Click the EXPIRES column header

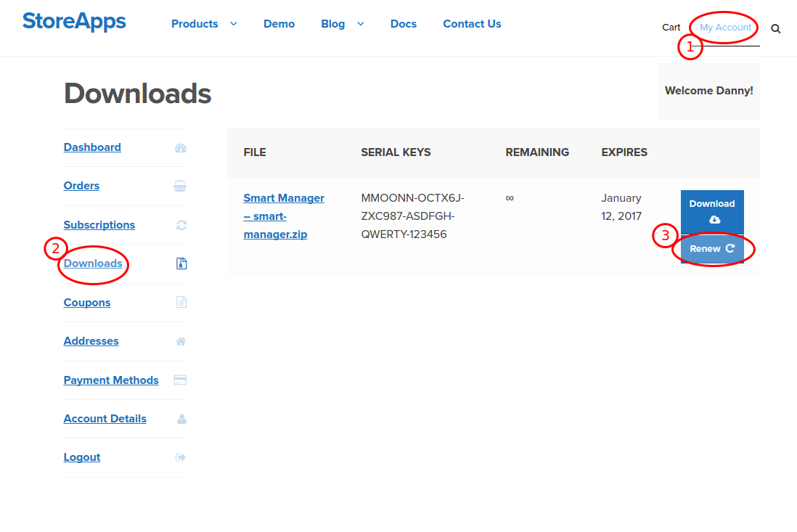click(x=624, y=152)
